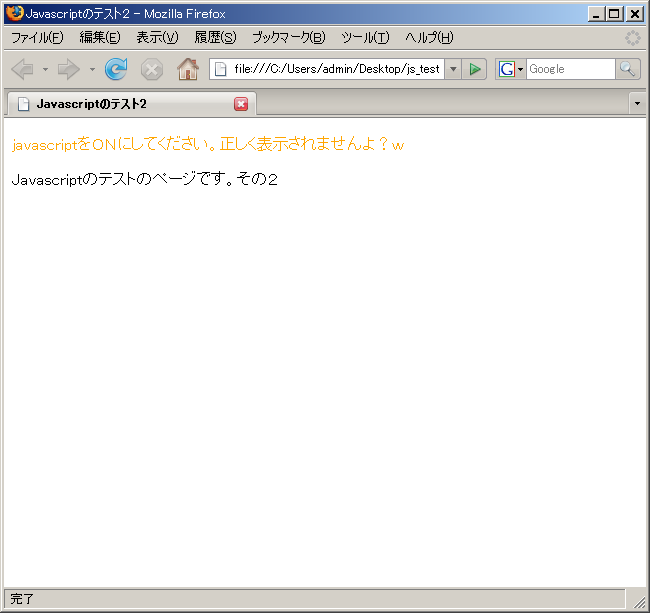Focus the Google search box
The height and width of the screenshot is (613, 650).
click(x=571, y=69)
